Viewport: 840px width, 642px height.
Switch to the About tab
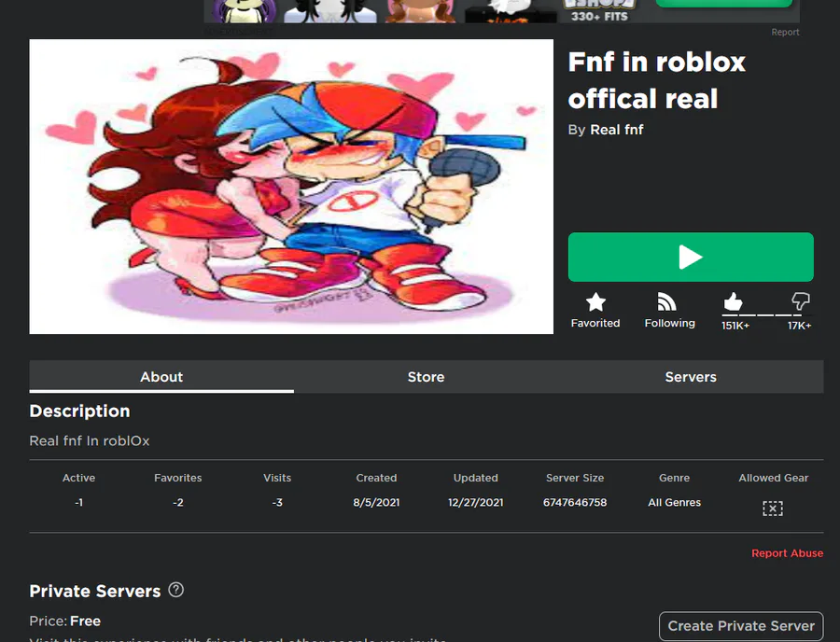point(161,377)
